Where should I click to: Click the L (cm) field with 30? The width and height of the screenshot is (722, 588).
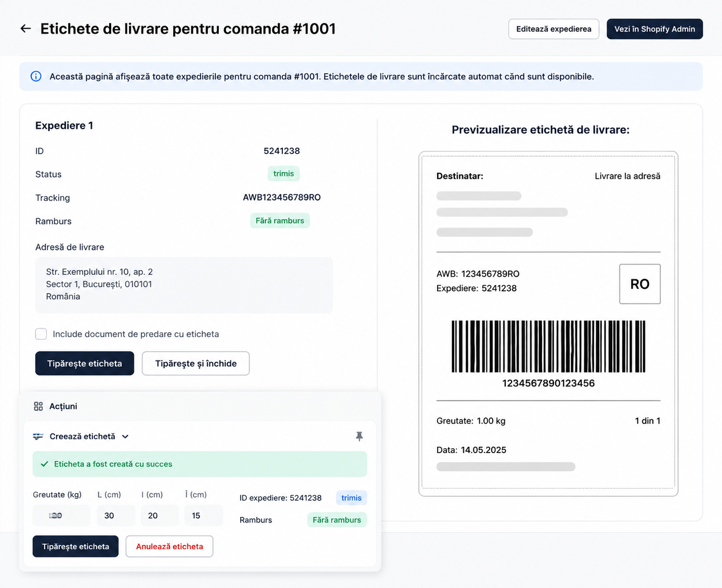coord(116,516)
